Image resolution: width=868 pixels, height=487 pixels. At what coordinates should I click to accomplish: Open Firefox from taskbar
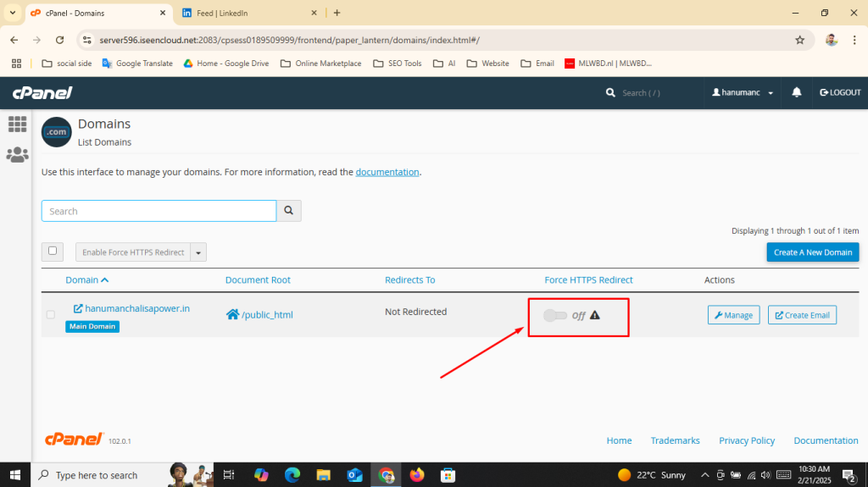pyautogui.click(x=416, y=475)
